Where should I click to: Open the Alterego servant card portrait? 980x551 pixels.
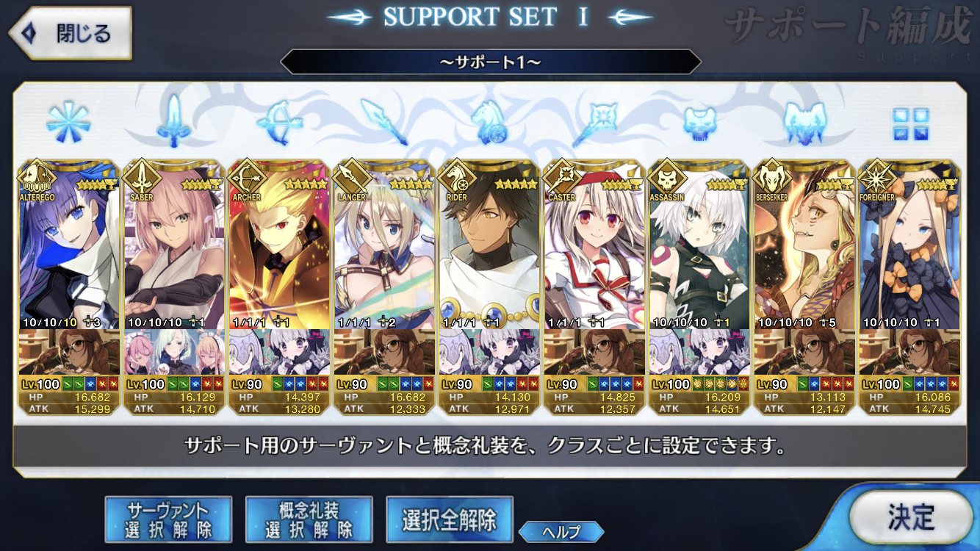[69, 245]
